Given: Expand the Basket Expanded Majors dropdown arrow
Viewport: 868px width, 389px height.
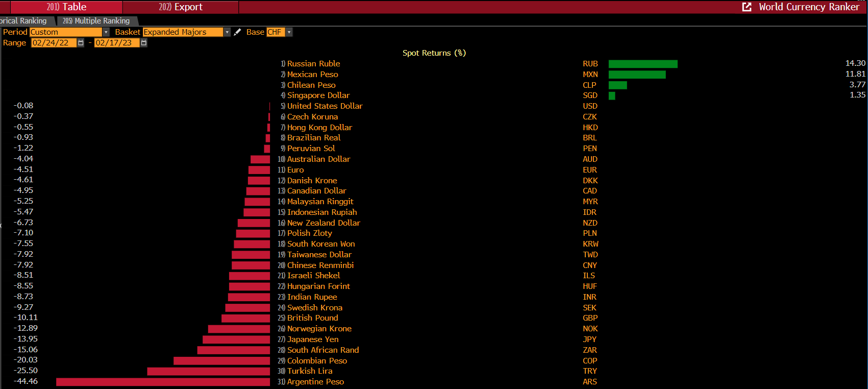Looking at the screenshot, I should coord(227,32).
